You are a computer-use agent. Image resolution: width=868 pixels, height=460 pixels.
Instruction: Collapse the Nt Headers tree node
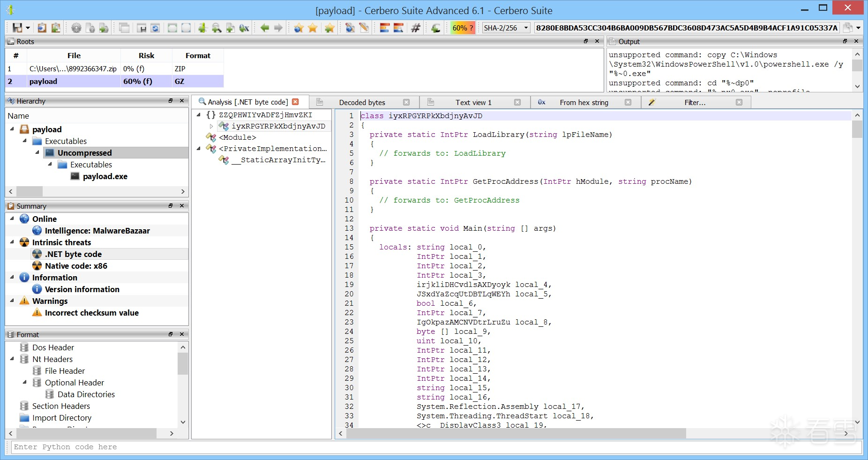tap(12, 359)
